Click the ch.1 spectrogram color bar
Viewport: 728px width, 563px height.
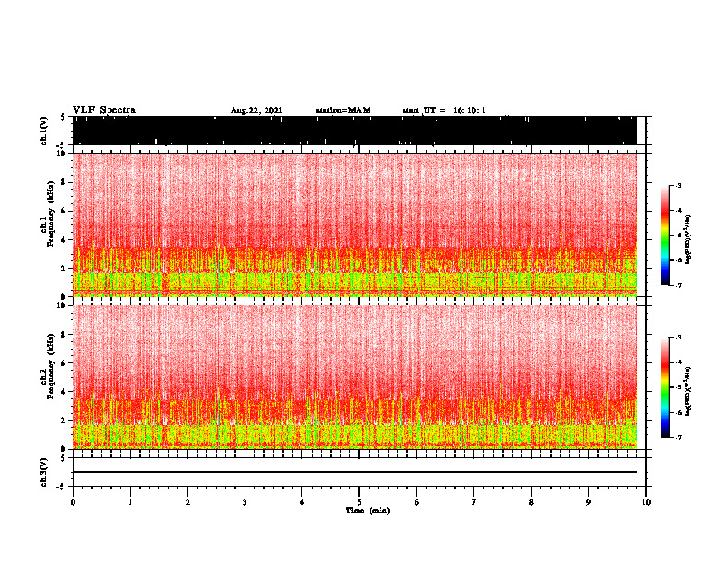665,236
